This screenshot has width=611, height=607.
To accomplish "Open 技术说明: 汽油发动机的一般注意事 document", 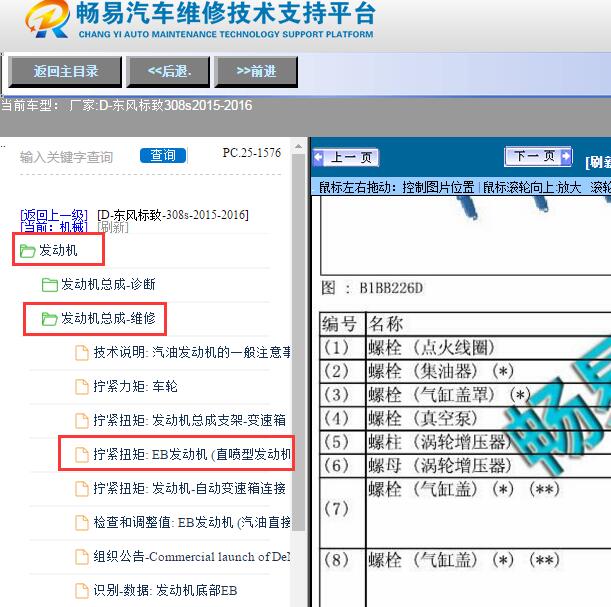I will [192, 353].
